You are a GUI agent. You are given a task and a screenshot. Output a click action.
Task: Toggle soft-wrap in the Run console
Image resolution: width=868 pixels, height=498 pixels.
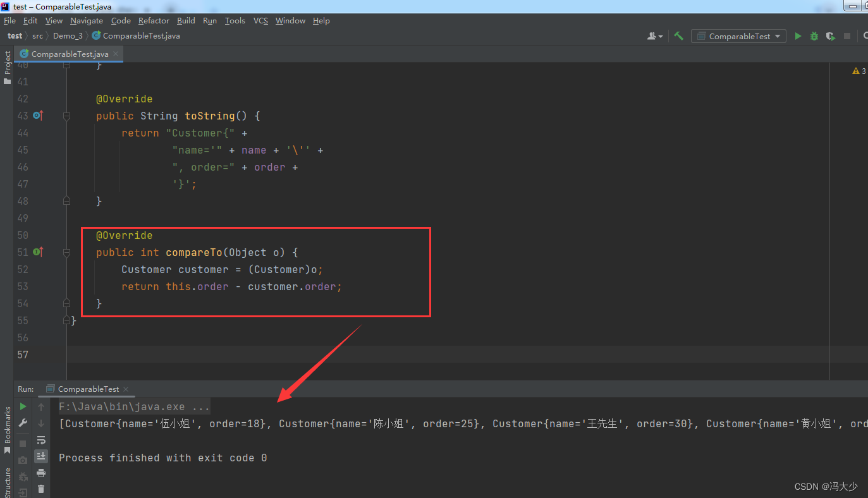[41, 440]
